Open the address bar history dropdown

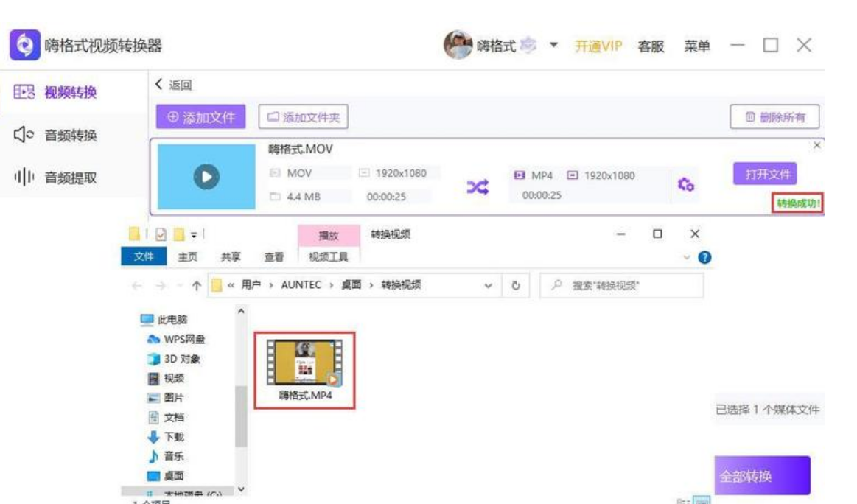[488, 285]
